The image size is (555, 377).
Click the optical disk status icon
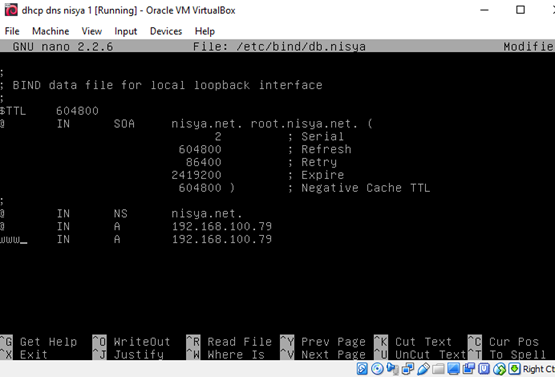coord(377,369)
